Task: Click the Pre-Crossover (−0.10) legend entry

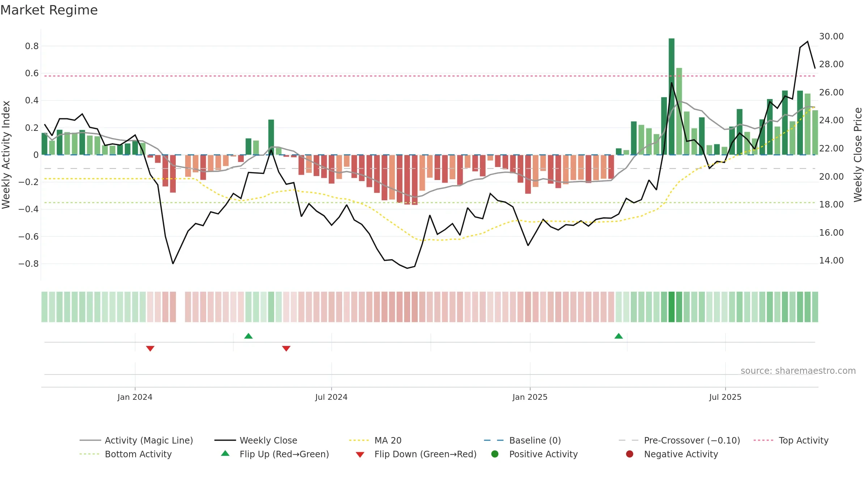Action: [679, 440]
